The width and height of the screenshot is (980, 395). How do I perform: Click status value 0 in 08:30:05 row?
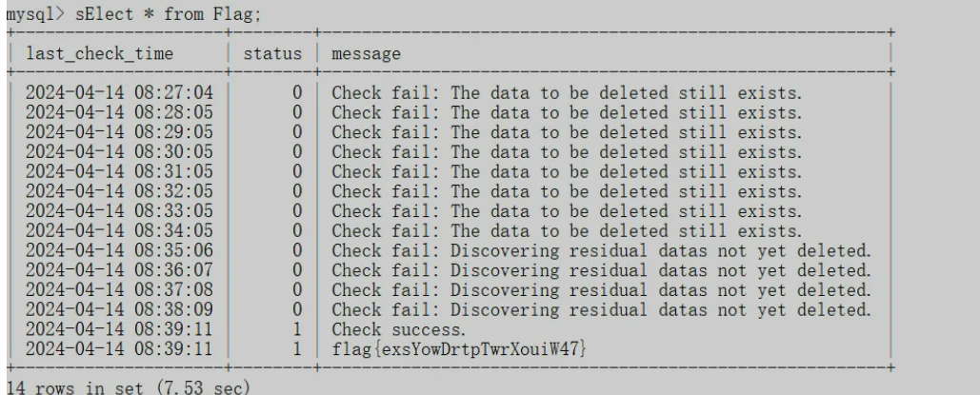click(297, 152)
